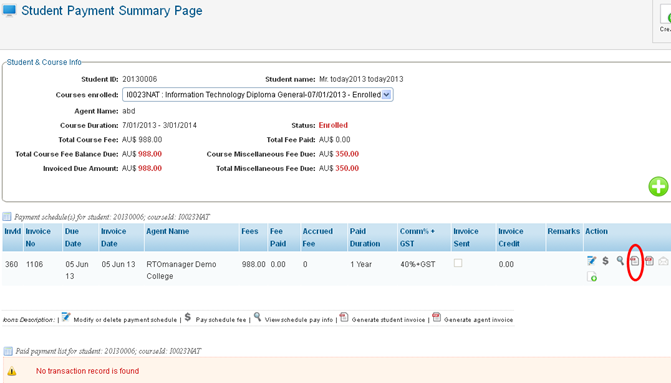Image resolution: width=671 pixels, height=383 pixels.
Task: Click the table icon beside Payment schedule(s) heading
Action: click(x=7, y=217)
